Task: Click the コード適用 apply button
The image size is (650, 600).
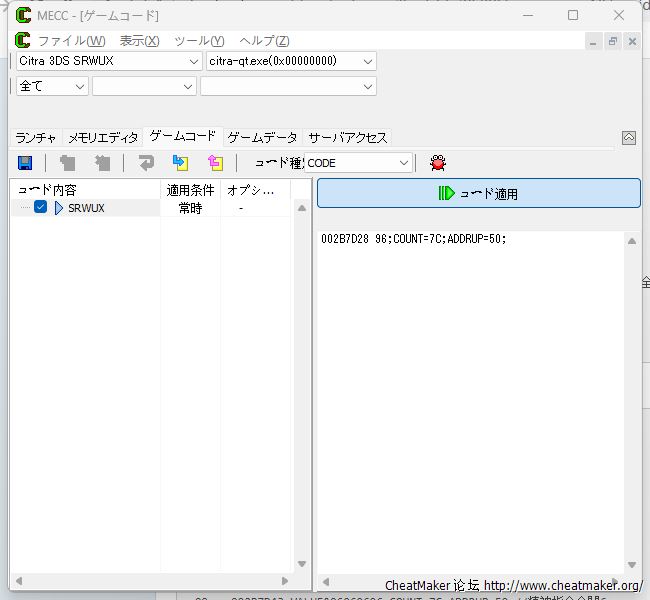Action: point(478,193)
